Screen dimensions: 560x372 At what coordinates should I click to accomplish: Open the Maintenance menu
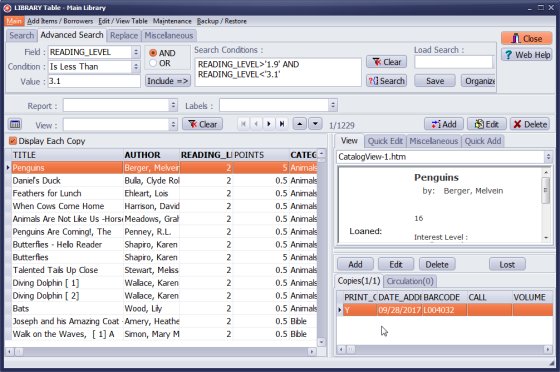[x=172, y=21]
